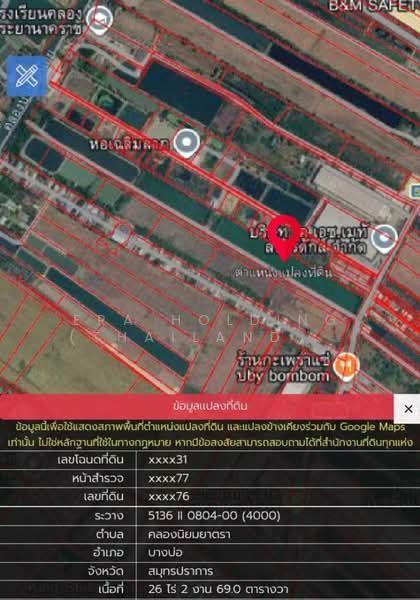Select land number value xxxx76

point(168,497)
